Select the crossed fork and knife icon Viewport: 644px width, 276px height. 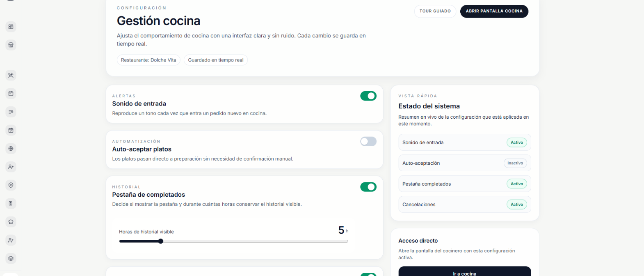tap(11, 75)
